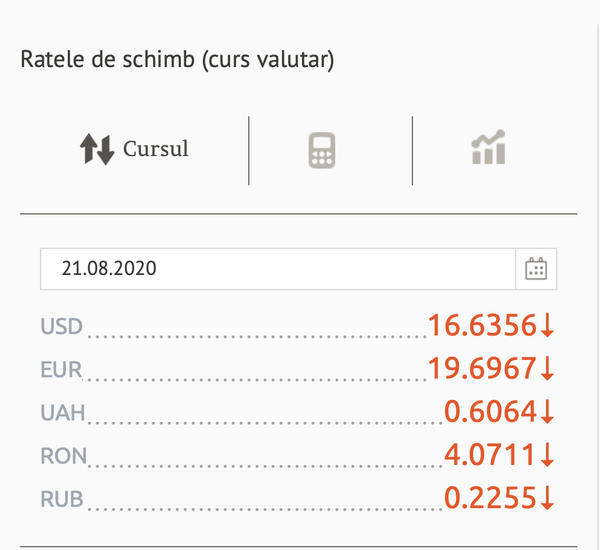Screen dimensions: 600x550
Task: Click the USD rate 16.6356
Action: click(x=482, y=325)
